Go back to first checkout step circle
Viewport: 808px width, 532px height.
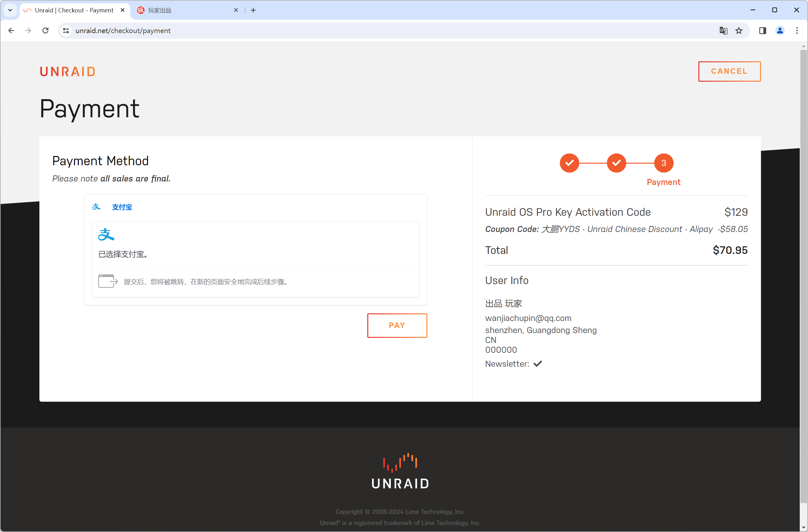pyautogui.click(x=569, y=163)
